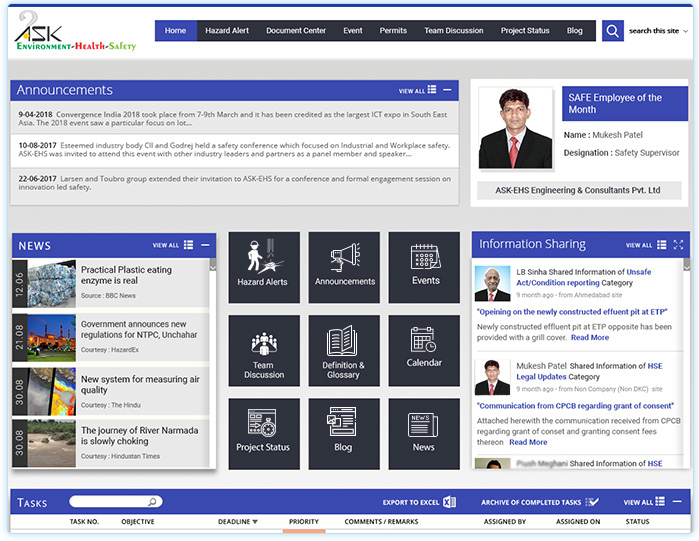Screen dimensions: 699x541
Task: Open the Team Discussion tile
Action: click(x=263, y=350)
